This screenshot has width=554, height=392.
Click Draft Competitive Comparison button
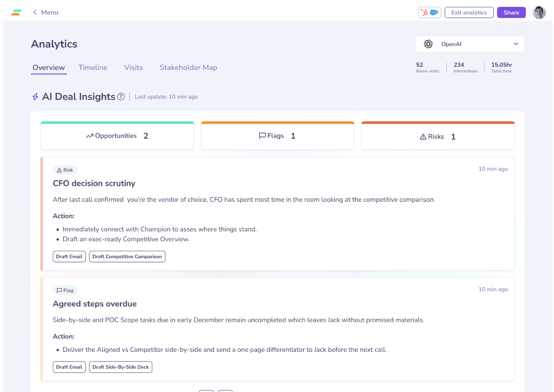[x=127, y=257]
